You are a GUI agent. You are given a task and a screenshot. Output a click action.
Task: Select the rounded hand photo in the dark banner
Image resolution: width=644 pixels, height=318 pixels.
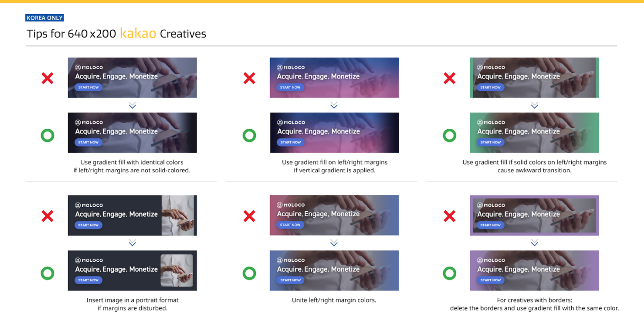click(x=177, y=270)
